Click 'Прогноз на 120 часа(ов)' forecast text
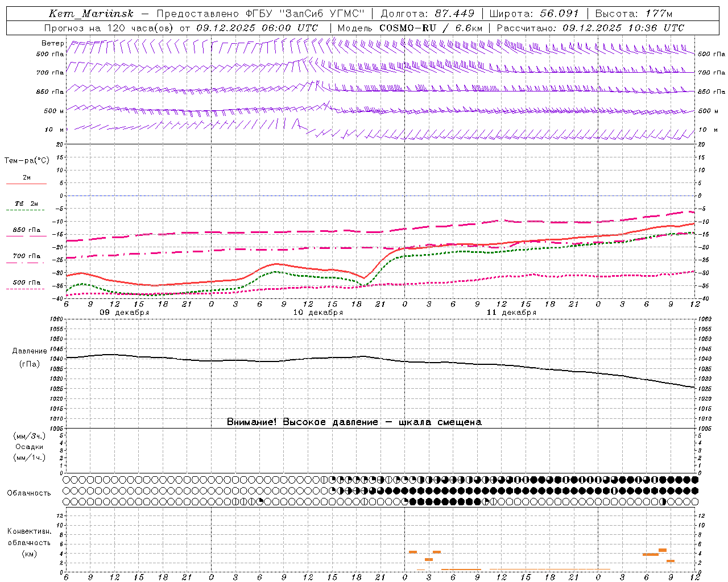728x582 pixels. point(110,28)
